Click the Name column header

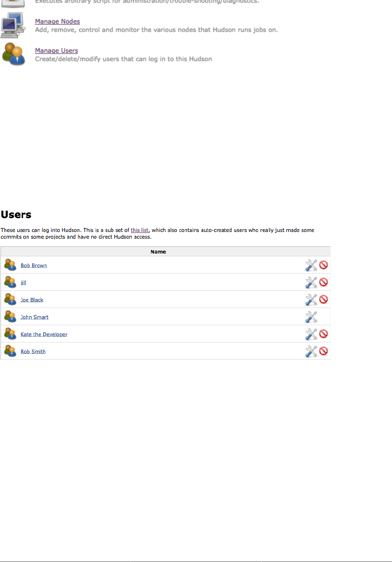click(x=158, y=252)
